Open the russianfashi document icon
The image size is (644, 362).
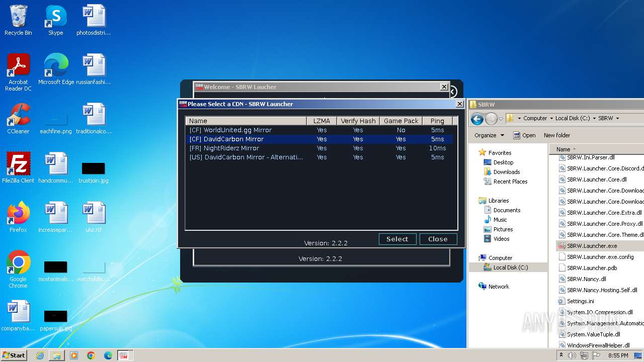click(x=94, y=69)
